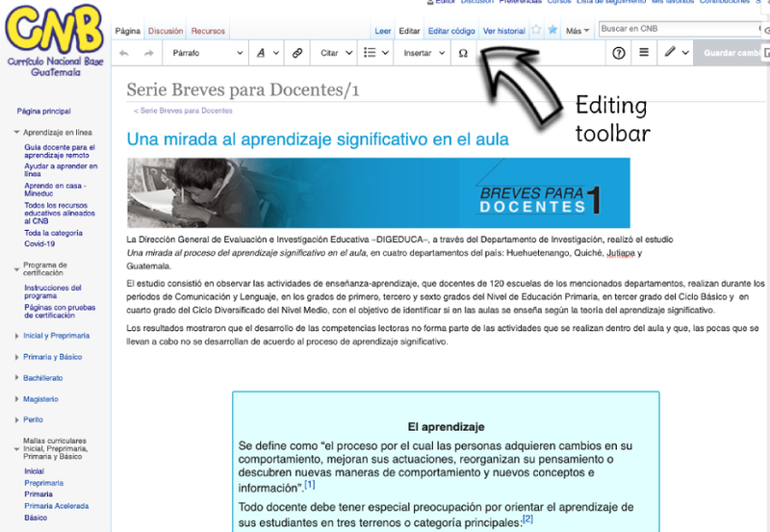Open the text style A formatting menu
Screen dimensions: 770x532
point(268,53)
